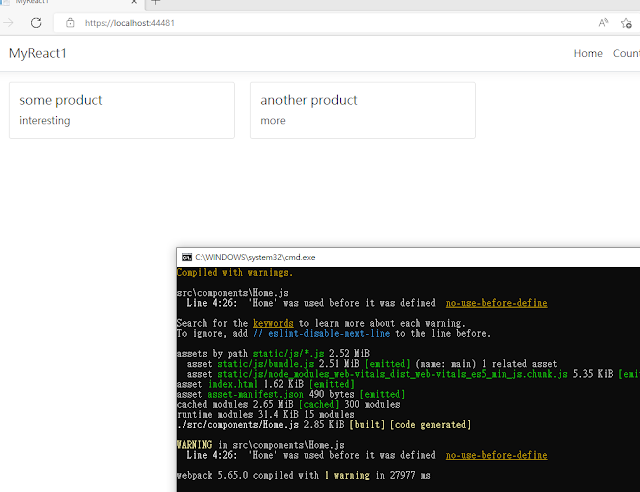640x492 pixels.
Task: Click "./src/components/Home.js 2.85 KiB" line
Action: click(324, 425)
